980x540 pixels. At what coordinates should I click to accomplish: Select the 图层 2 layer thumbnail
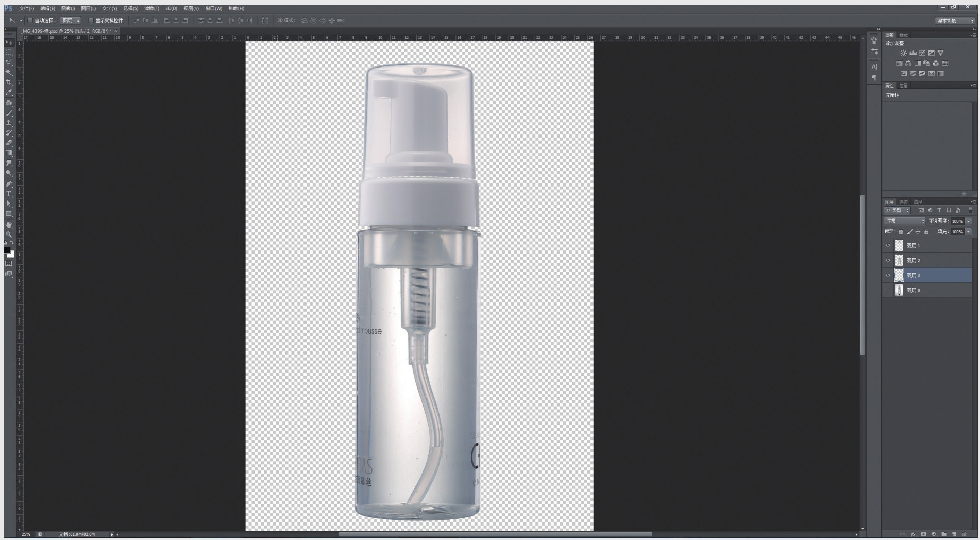(x=899, y=260)
